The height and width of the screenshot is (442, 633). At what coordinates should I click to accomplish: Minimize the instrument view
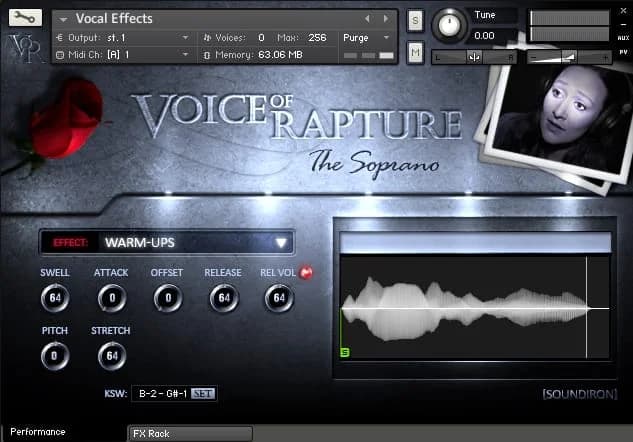pyautogui.click(x=623, y=25)
